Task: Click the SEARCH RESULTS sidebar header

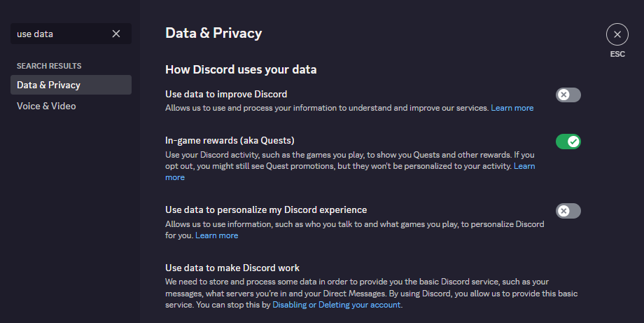Action: (x=49, y=66)
